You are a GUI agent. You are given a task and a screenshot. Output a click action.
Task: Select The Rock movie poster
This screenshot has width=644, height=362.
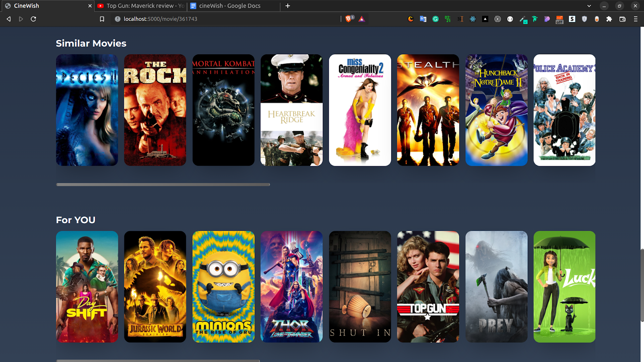[x=155, y=110]
